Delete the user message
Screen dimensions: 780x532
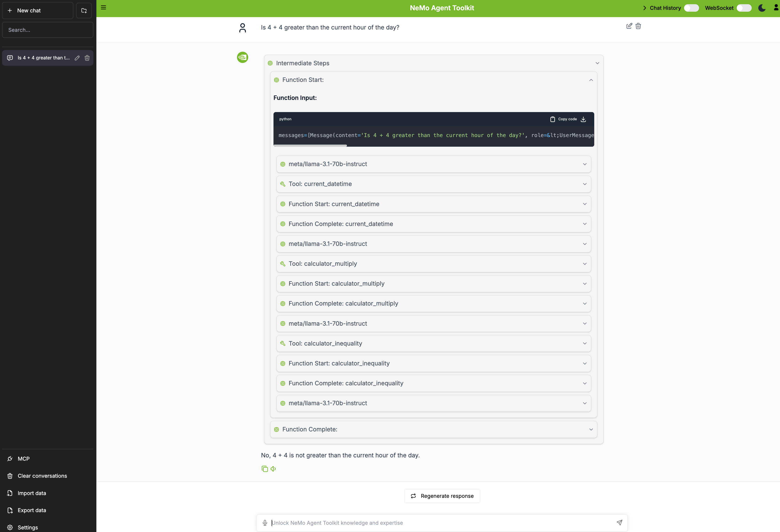638,26
